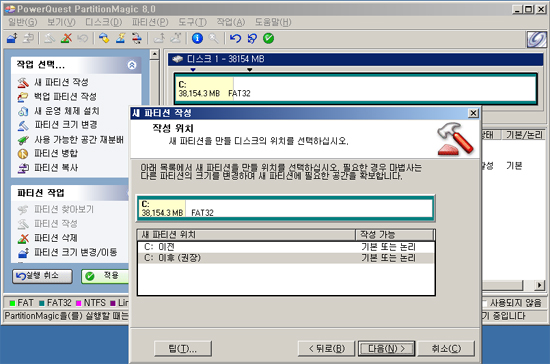Select the 'C: 이후 (권장)' location row
550x364 pixels.
click(286, 258)
